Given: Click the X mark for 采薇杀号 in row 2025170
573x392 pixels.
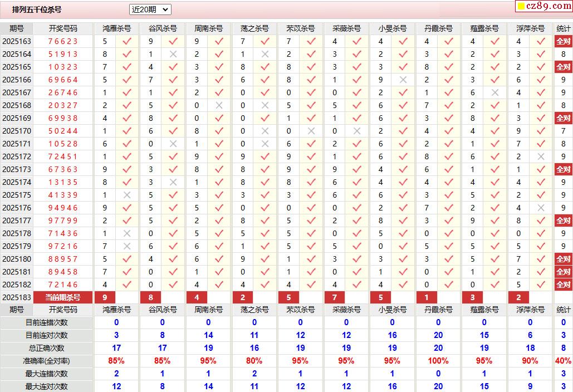Looking at the screenshot, I should 357,131.
